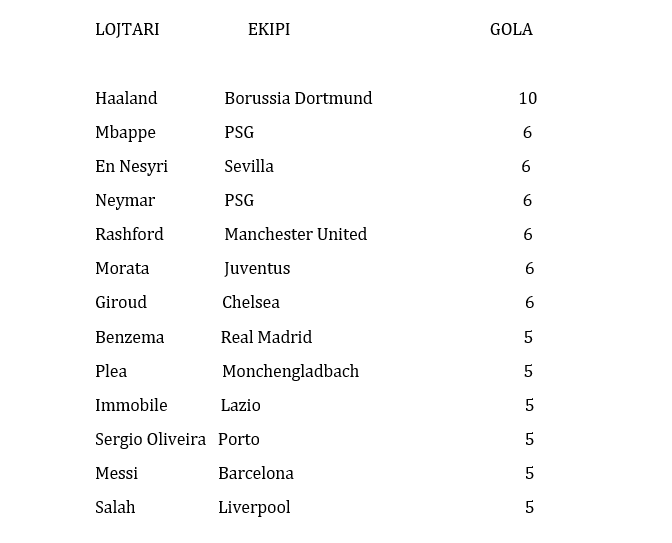The width and height of the screenshot is (672, 543).
Task: Click the Juventus team entry
Action: 257,268
